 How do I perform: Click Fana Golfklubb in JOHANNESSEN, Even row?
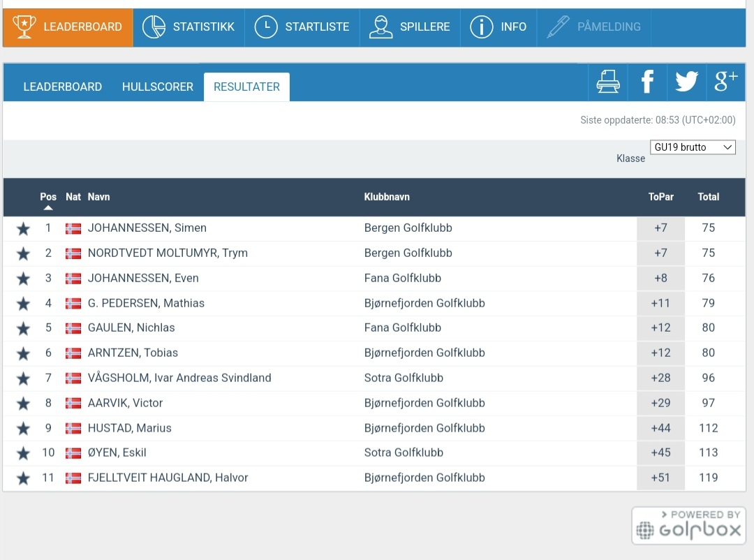click(x=403, y=278)
